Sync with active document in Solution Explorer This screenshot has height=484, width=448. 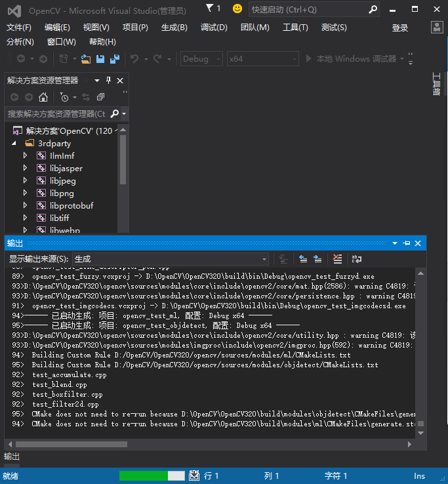86,97
